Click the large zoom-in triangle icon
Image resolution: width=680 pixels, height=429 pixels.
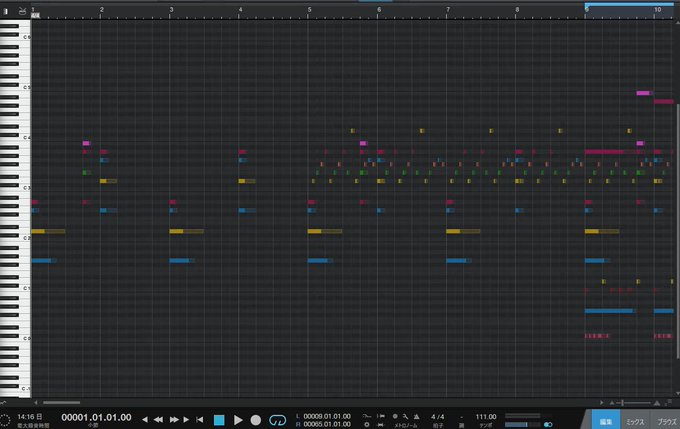point(657,403)
